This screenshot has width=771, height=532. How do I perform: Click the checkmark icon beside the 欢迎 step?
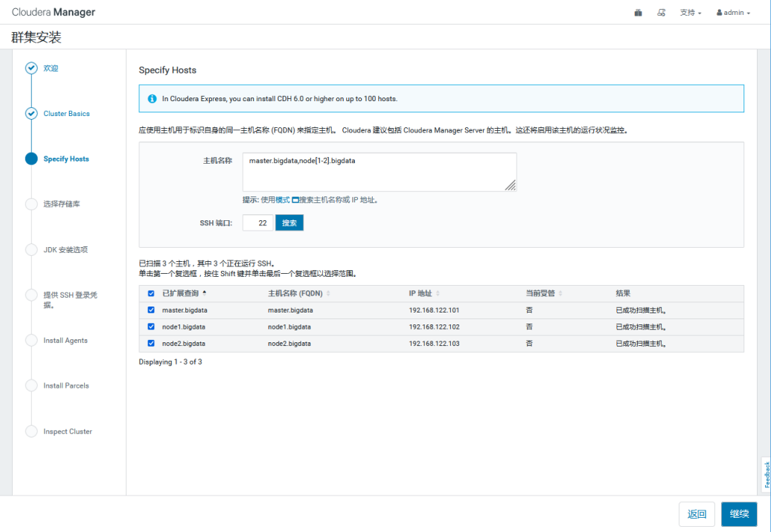tap(31, 68)
